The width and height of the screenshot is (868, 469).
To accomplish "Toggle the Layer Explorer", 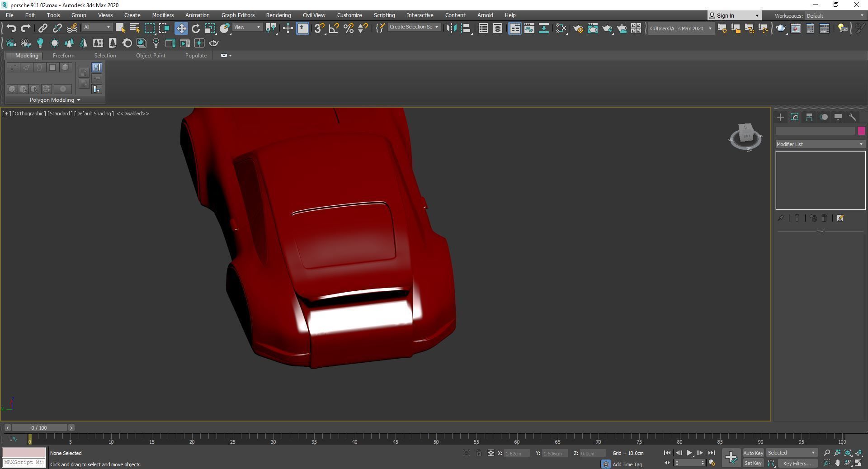I will point(497,28).
